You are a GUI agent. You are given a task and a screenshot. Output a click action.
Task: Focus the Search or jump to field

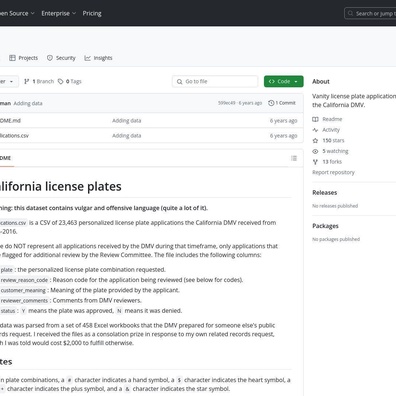[370, 13]
